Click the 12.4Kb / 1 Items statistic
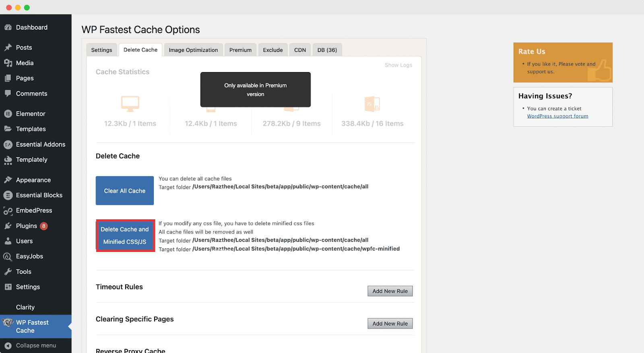 click(x=211, y=124)
